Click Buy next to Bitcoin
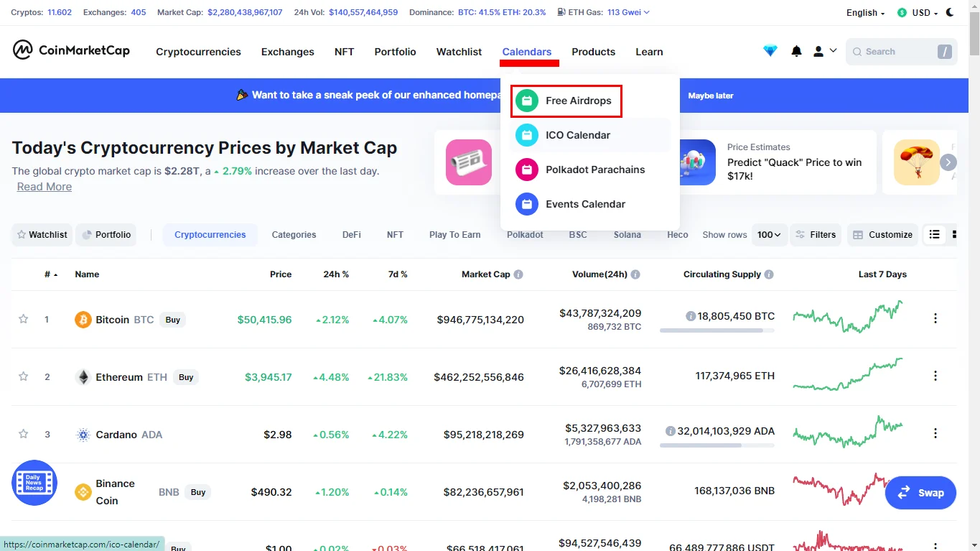The height and width of the screenshot is (551, 980). (172, 320)
